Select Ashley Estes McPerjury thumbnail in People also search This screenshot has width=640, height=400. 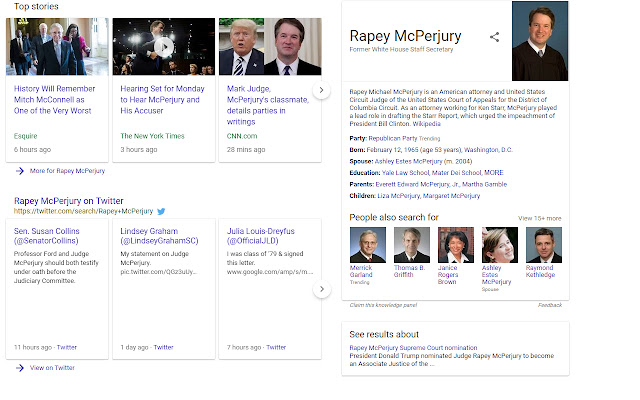500,245
